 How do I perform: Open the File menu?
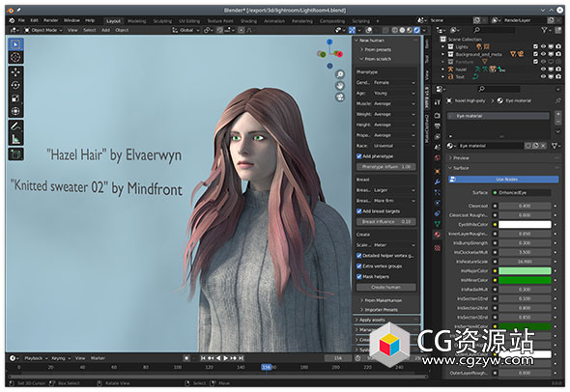pyautogui.click(x=21, y=20)
